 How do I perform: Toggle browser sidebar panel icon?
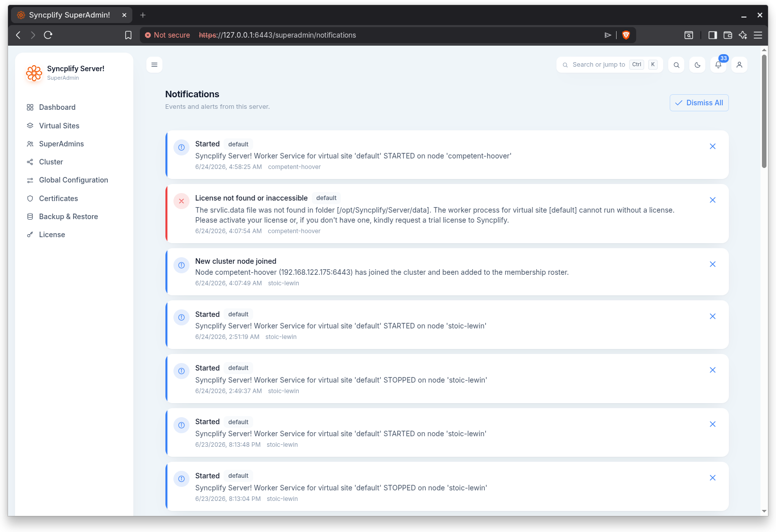tap(712, 35)
